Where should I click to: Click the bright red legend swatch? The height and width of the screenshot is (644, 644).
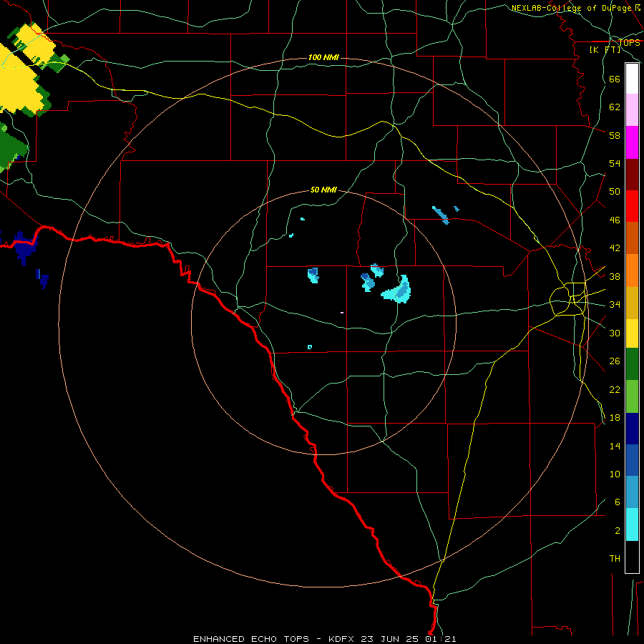point(632,206)
